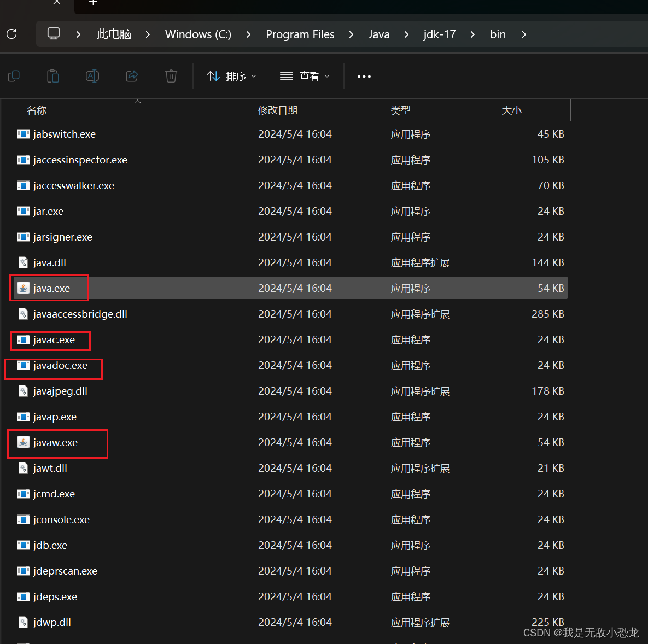This screenshot has width=648, height=644.
Task: Click the javadoc.exe application icon
Action: click(23, 365)
